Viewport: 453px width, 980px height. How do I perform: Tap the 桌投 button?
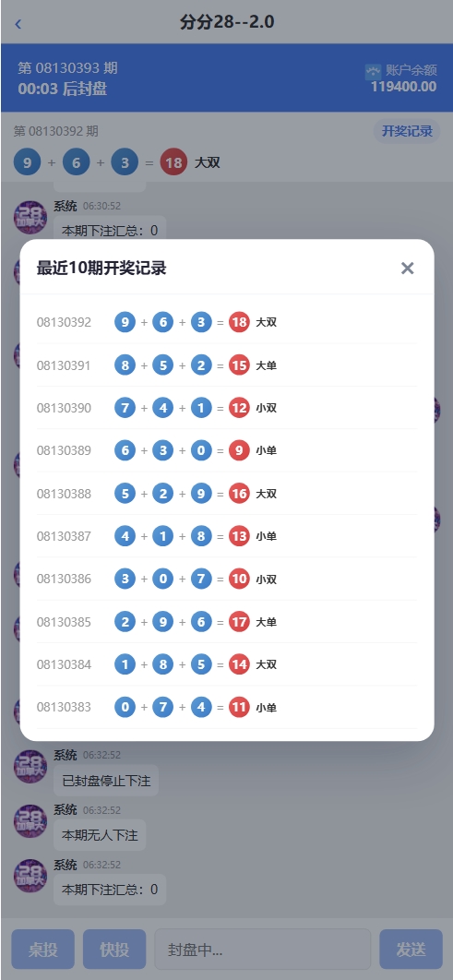43,949
